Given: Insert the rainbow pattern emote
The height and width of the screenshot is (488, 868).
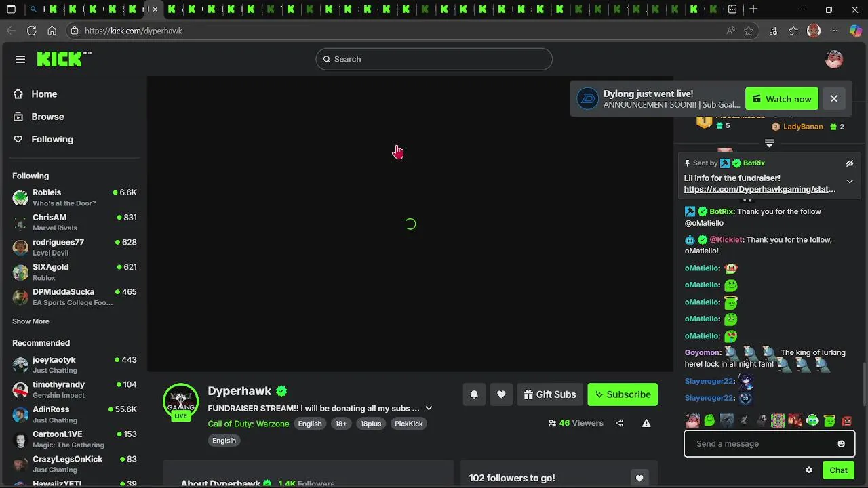Looking at the screenshot, I should coord(778,421).
